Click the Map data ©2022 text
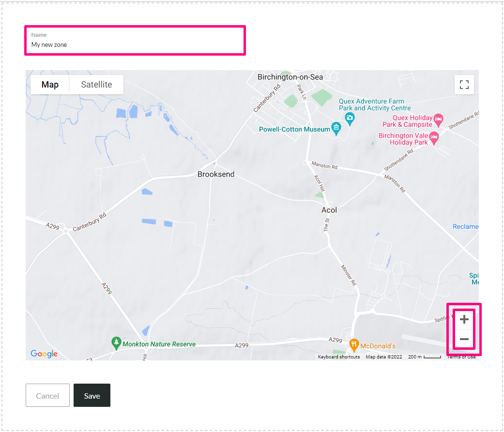 [384, 357]
